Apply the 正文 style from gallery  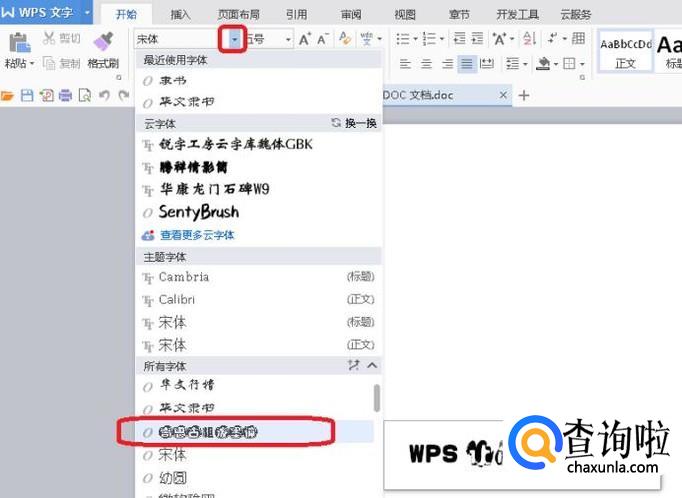click(625, 52)
